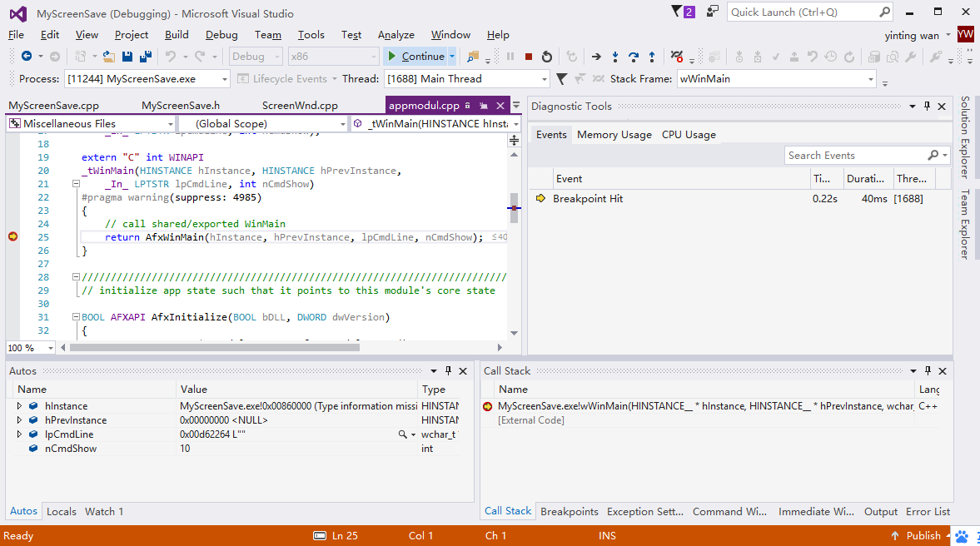Click the Navigate Backward arrow icon
This screenshot has height=546, width=980.
[27, 57]
